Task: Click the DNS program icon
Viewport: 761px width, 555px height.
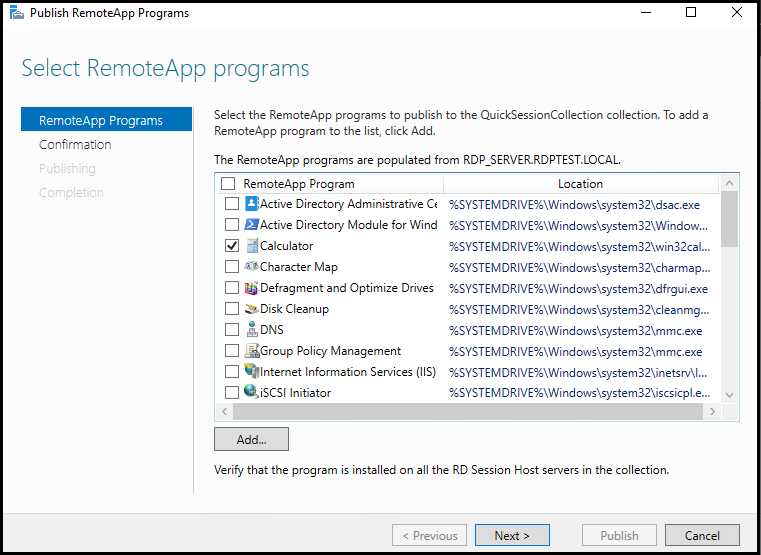Action: 251,329
